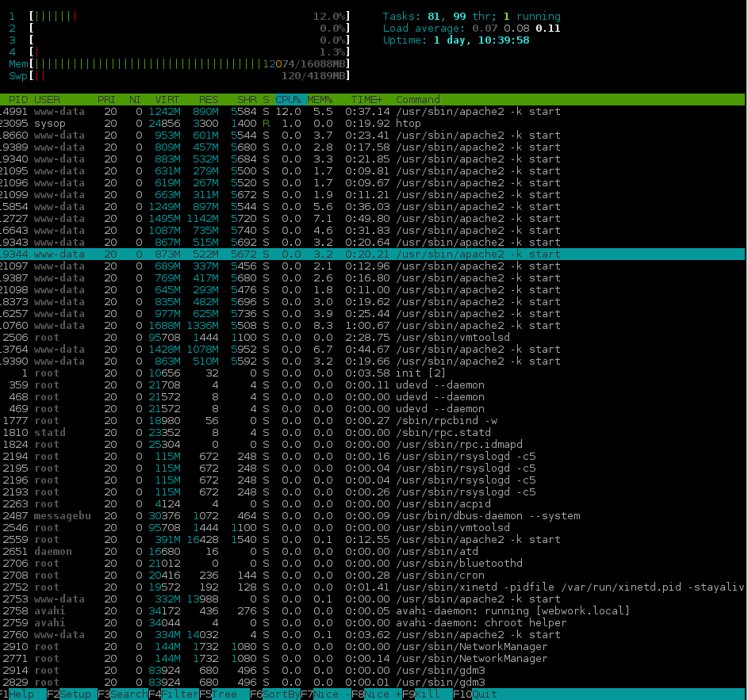Select the init [2] process row
The image size is (748, 700).
(x=372, y=373)
